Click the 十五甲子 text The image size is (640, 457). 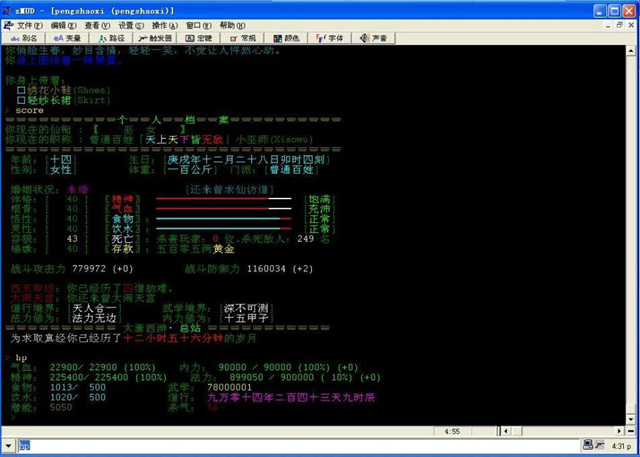246,318
